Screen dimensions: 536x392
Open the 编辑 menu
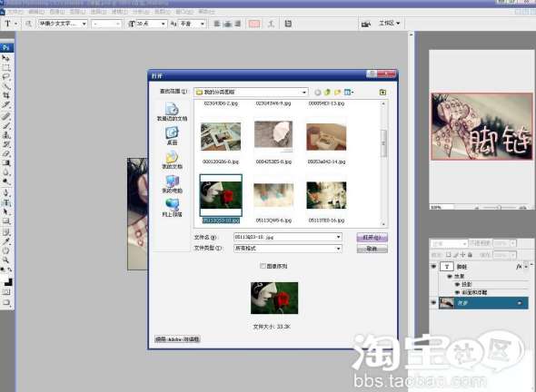pyautogui.click(x=36, y=11)
